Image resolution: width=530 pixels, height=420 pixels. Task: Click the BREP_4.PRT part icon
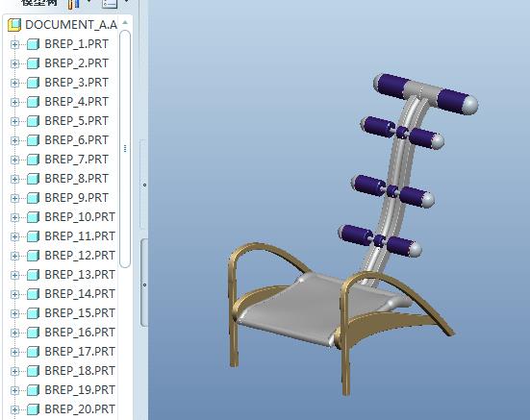[x=33, y=102]
